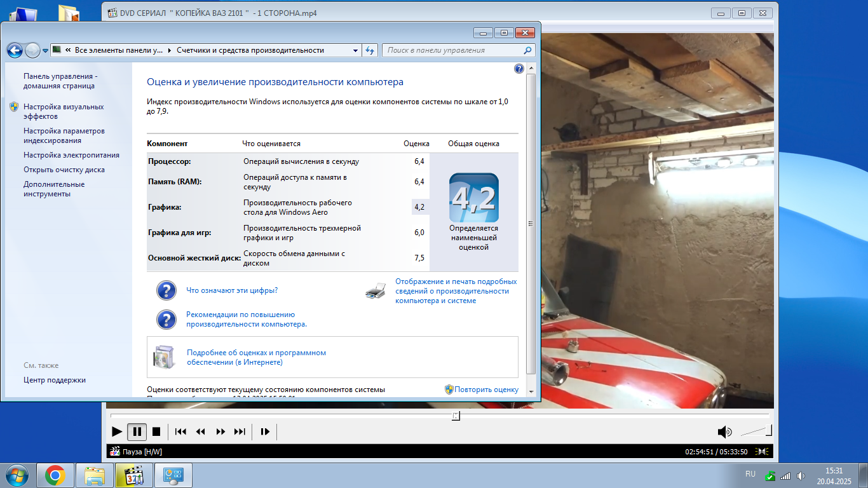Image resolution: width=868 pixels, height=488 pixels.
Task: Fast-forward the video with the double-right arrows
Action: click(x=220, y=431)
